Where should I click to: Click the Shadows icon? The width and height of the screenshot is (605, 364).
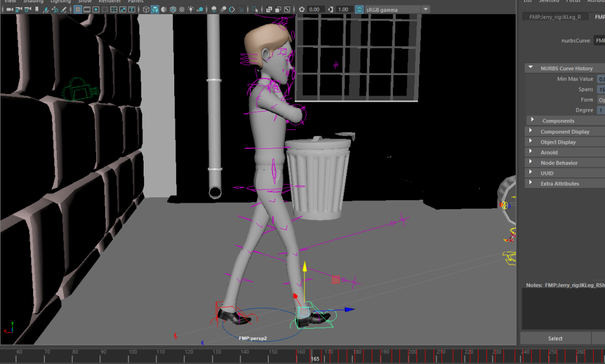(x=200, y=9)
